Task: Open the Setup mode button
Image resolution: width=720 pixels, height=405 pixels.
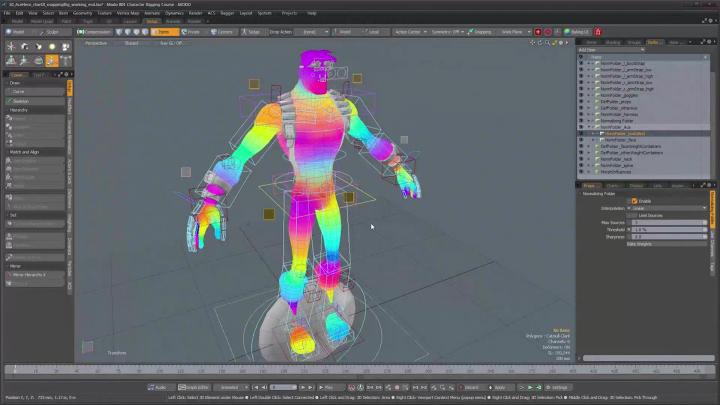Action: [152, 21]
